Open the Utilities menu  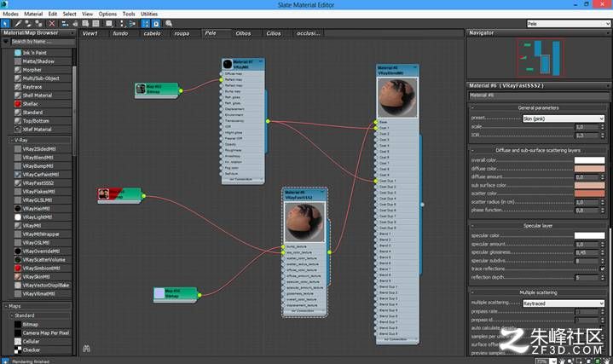pyautogui.click(x=149, y=14)
